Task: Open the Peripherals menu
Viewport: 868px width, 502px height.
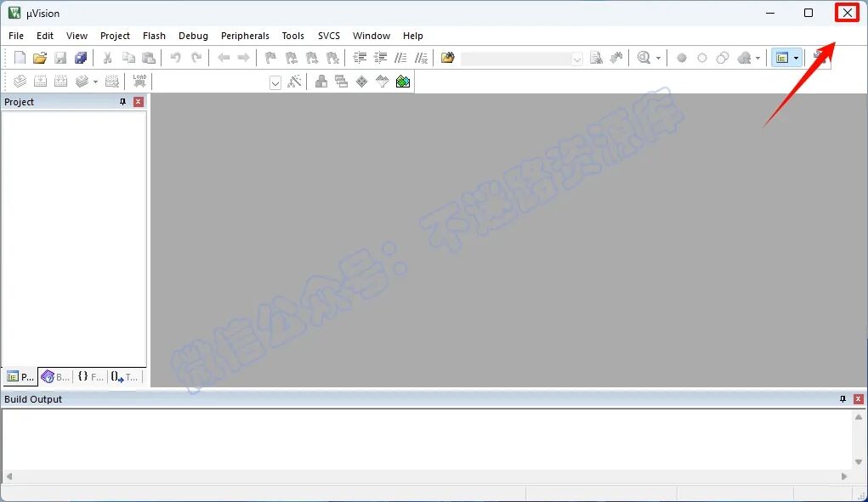Action: click(x=245, y=36)
